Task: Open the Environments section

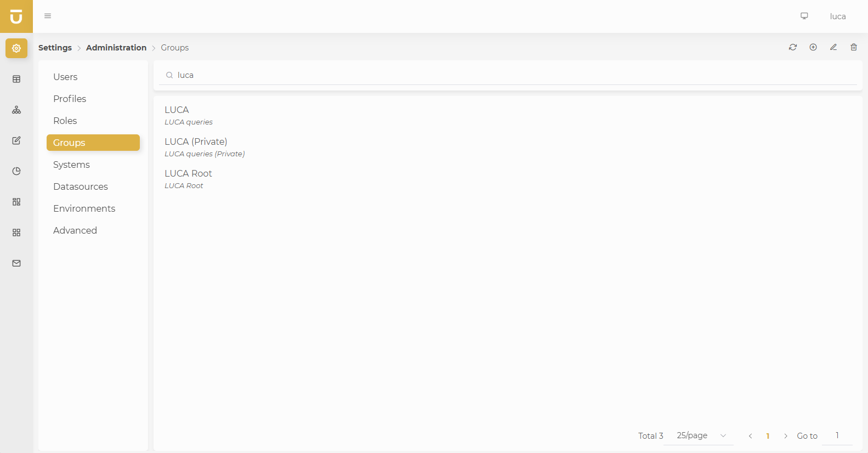Action: 84,208
